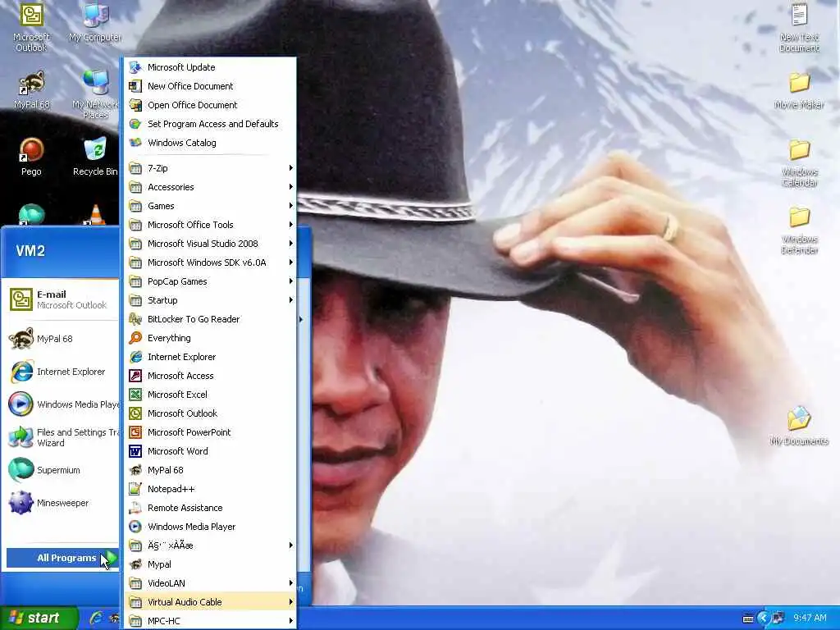Click the taskbar clock showing 9:47 AM

(x=810, y=618)
